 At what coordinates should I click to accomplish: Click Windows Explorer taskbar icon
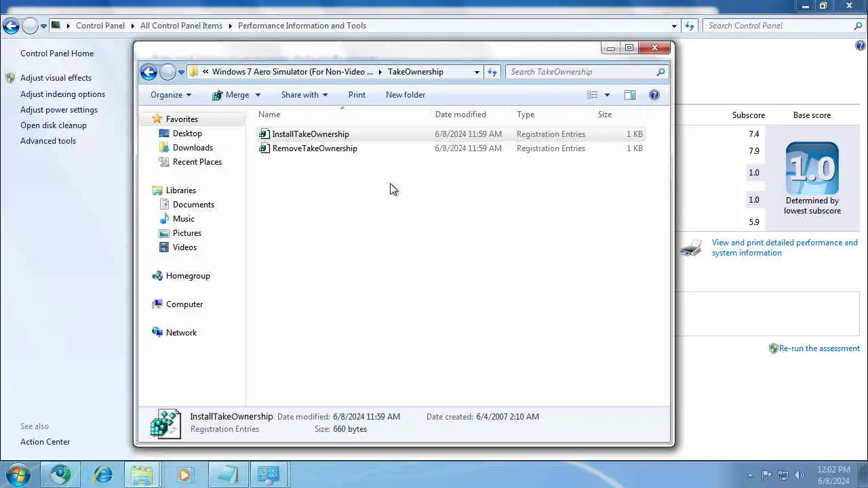coord(142,474)
